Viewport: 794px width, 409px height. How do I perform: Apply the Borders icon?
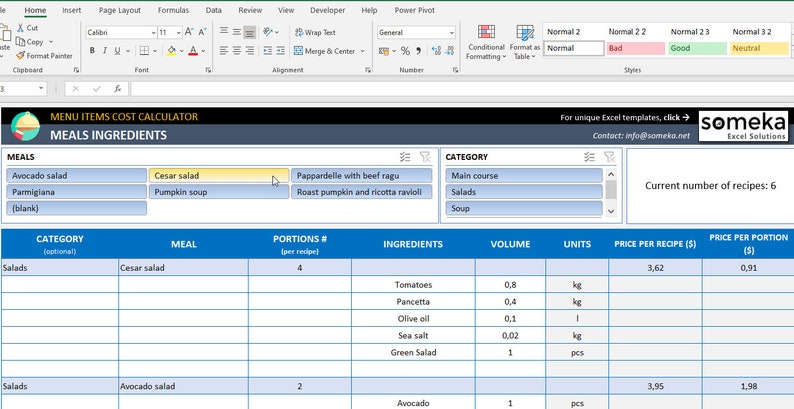tap(144, 51)
